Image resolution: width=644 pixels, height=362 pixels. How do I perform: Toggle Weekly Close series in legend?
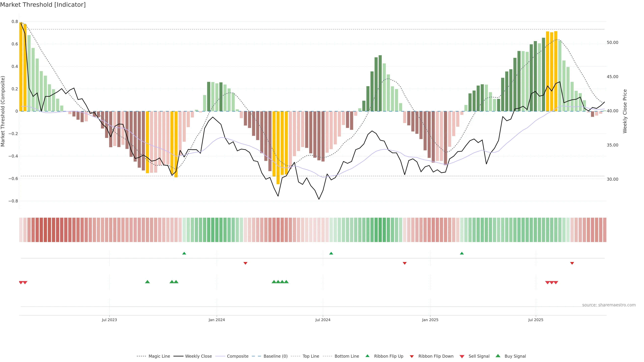pos(198,356)
